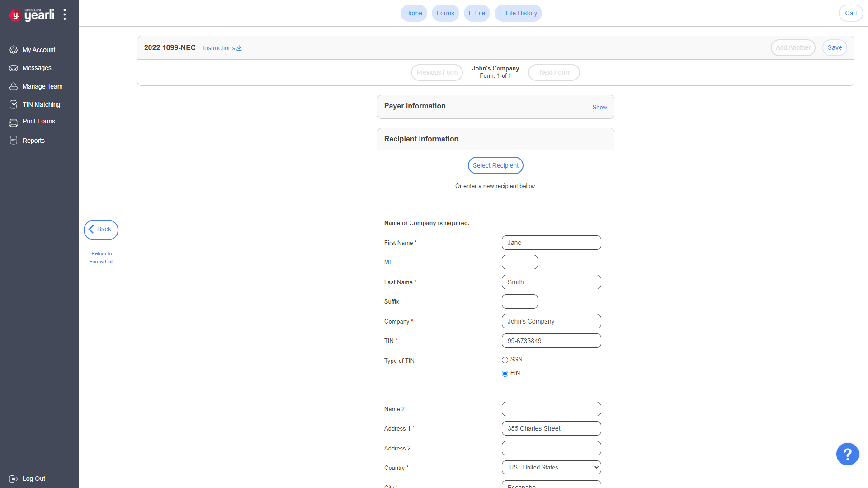Open the Country dropdown

click(552, 467)
